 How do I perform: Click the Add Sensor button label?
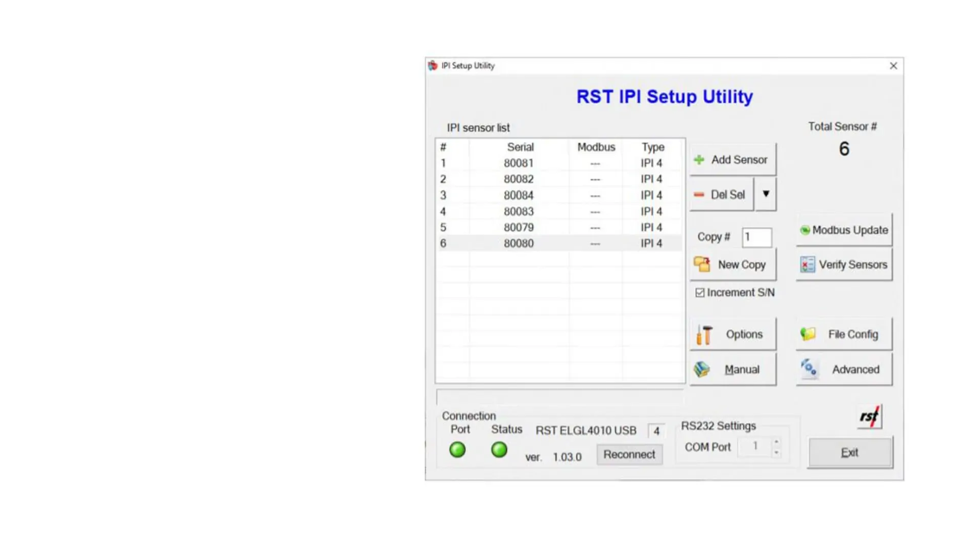click(x=739, y=160)
